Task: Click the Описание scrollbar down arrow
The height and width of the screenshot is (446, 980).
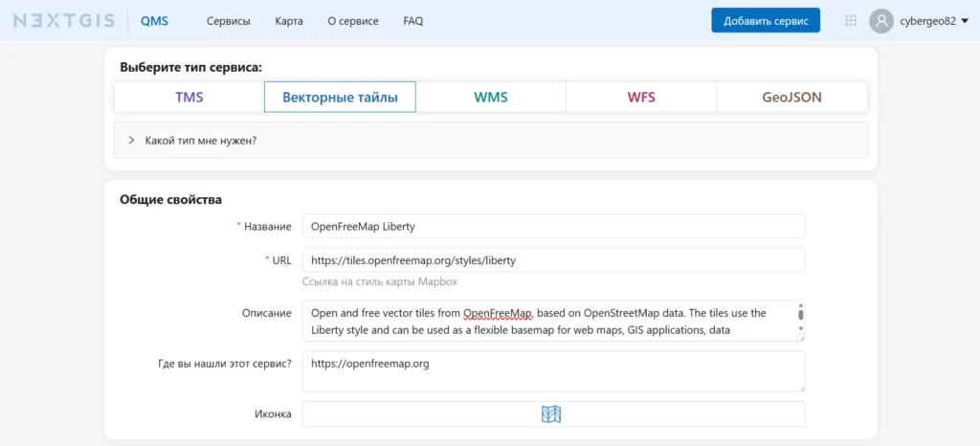Action: [801, 328]
